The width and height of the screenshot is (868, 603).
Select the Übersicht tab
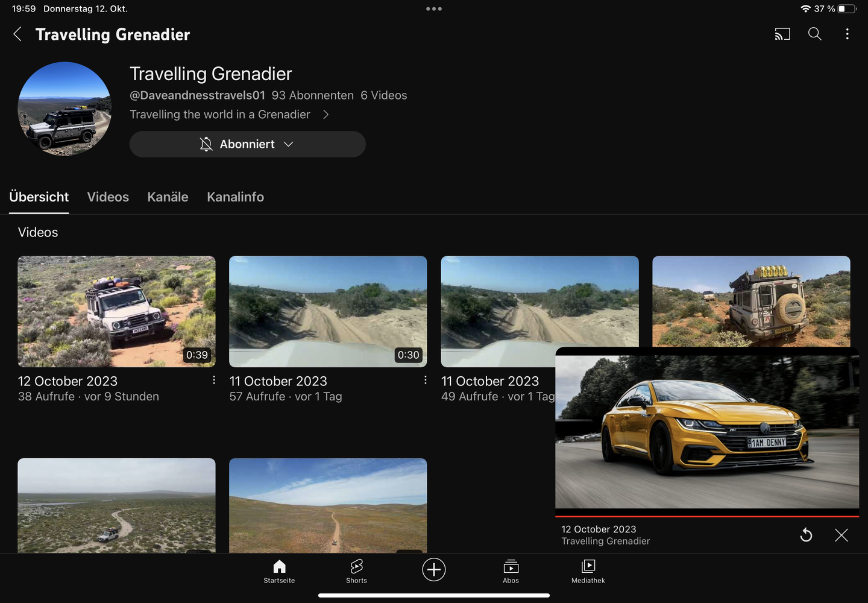pos(39,197)
